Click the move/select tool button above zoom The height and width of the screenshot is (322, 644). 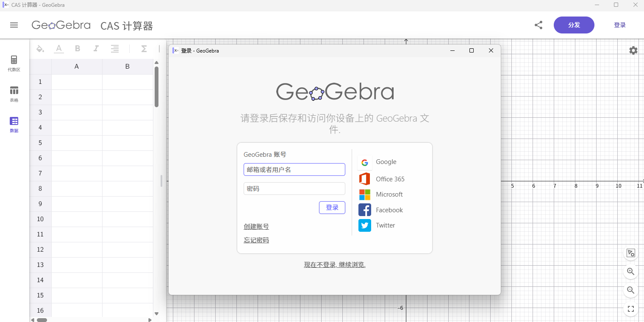coord(631,253)
